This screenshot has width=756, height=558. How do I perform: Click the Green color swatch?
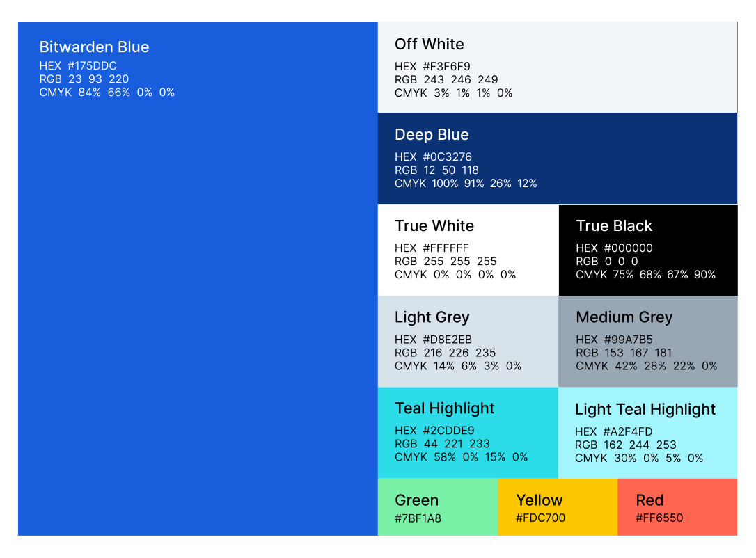437,507
